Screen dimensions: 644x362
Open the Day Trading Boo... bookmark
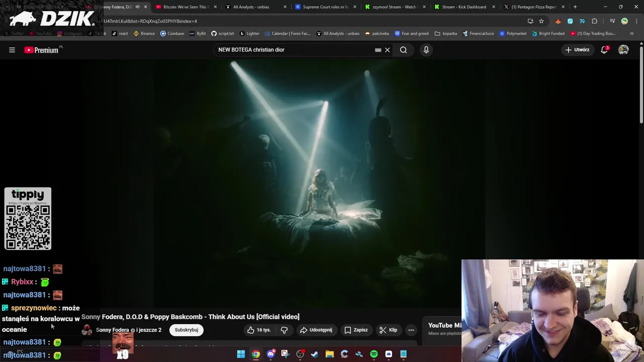[x=593, y=34]
